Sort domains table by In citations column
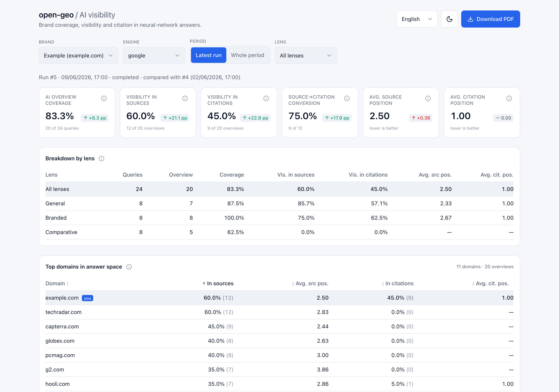559x392 pixels. (x=397, y=283)
